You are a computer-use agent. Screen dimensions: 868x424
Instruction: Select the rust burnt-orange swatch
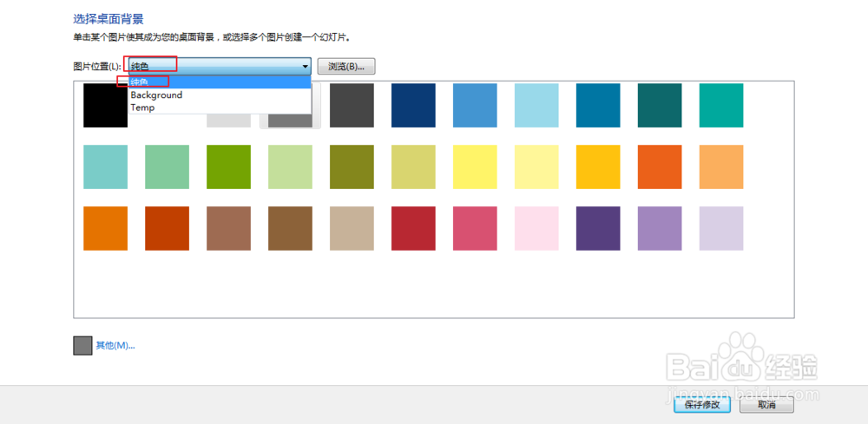point(168,228)
